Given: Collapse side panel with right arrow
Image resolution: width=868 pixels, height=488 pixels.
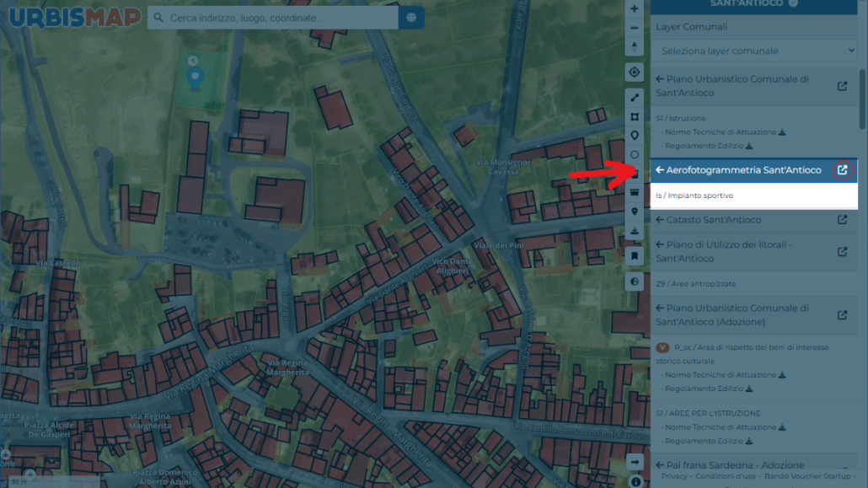Looking at the screenshot, I should point(635,462).
